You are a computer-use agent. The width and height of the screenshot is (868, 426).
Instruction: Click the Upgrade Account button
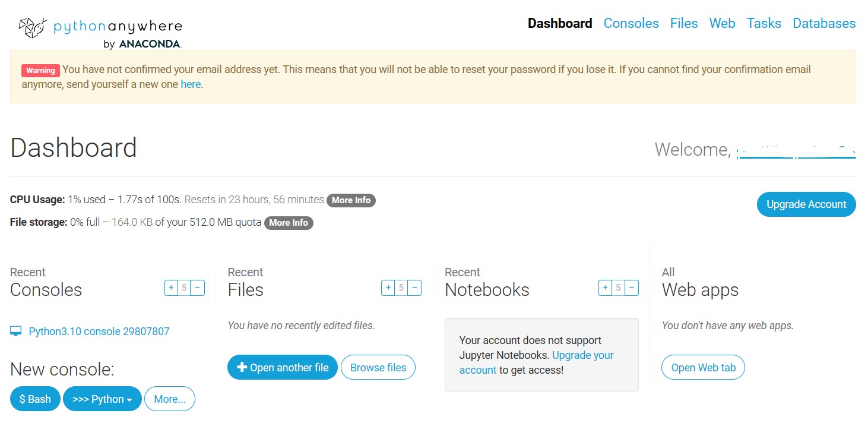[806, 204]
